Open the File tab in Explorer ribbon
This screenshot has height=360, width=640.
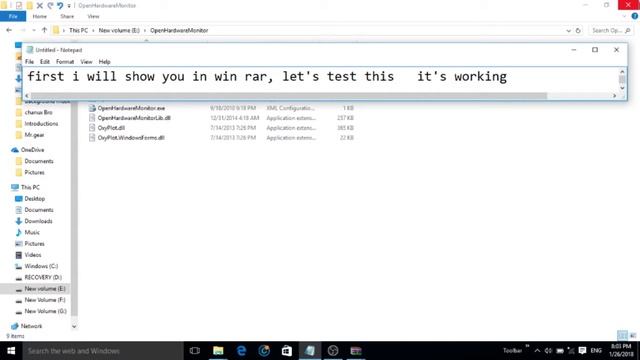[x=13, y=16]
